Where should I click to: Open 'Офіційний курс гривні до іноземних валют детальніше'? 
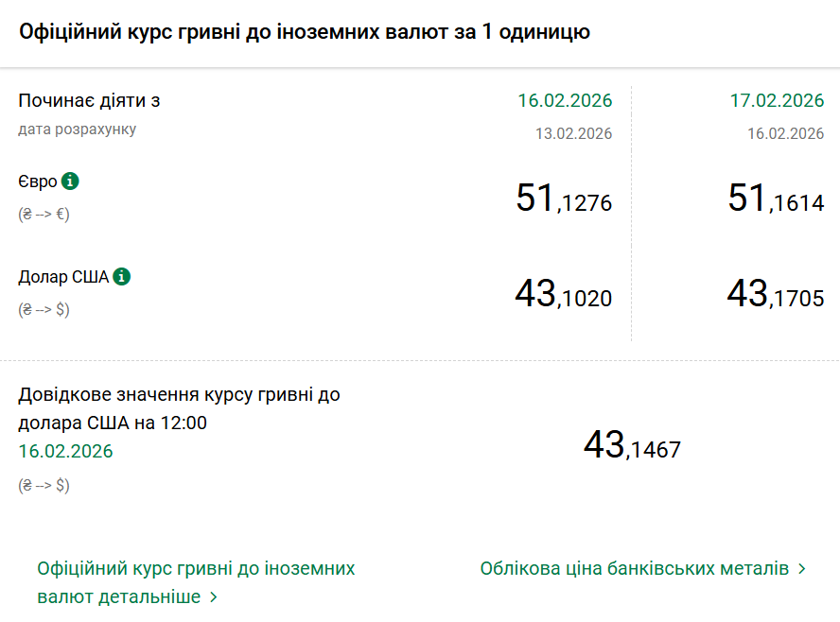click(196, 568)
